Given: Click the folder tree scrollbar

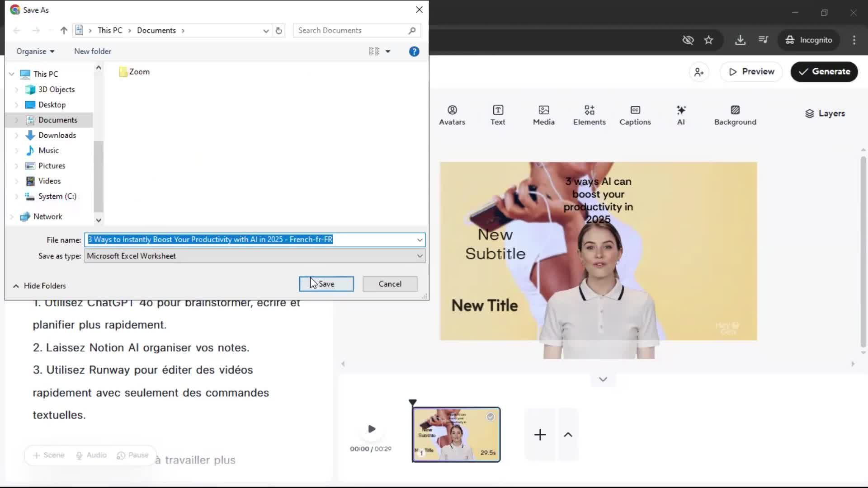Looking at the screenshot, I should 98,176.
